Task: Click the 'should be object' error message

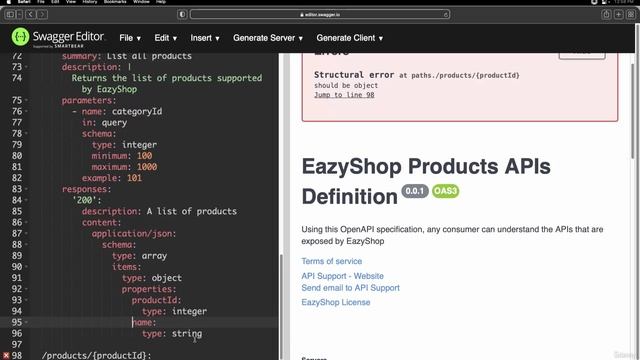Action: coord(346,85)
